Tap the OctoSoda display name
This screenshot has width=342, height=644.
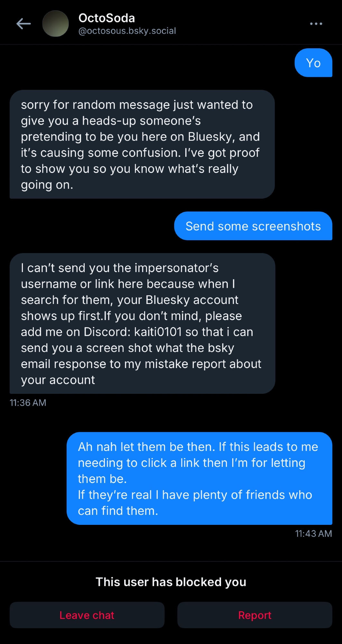106,18
